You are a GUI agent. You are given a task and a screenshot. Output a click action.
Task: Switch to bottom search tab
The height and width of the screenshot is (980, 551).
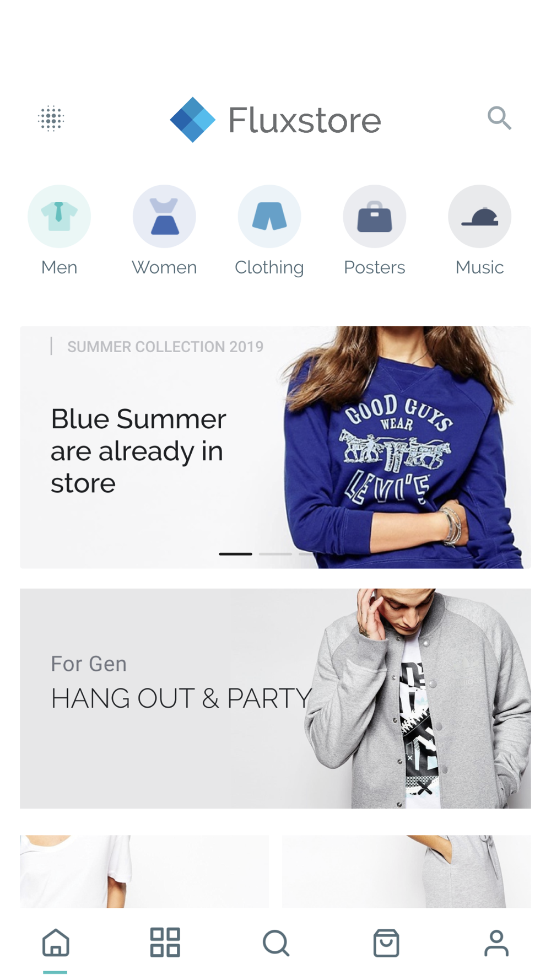pos(276,943)
